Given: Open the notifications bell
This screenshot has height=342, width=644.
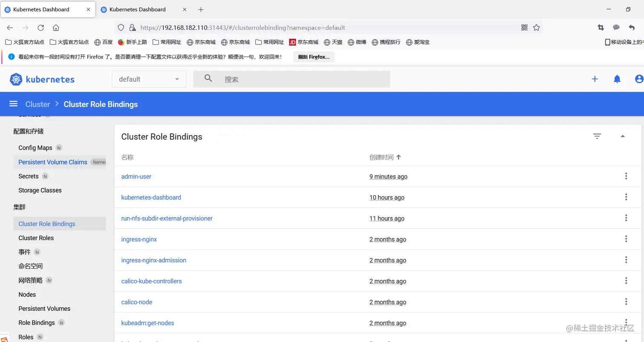Looking at the screenshot, I should click(617, 79).
